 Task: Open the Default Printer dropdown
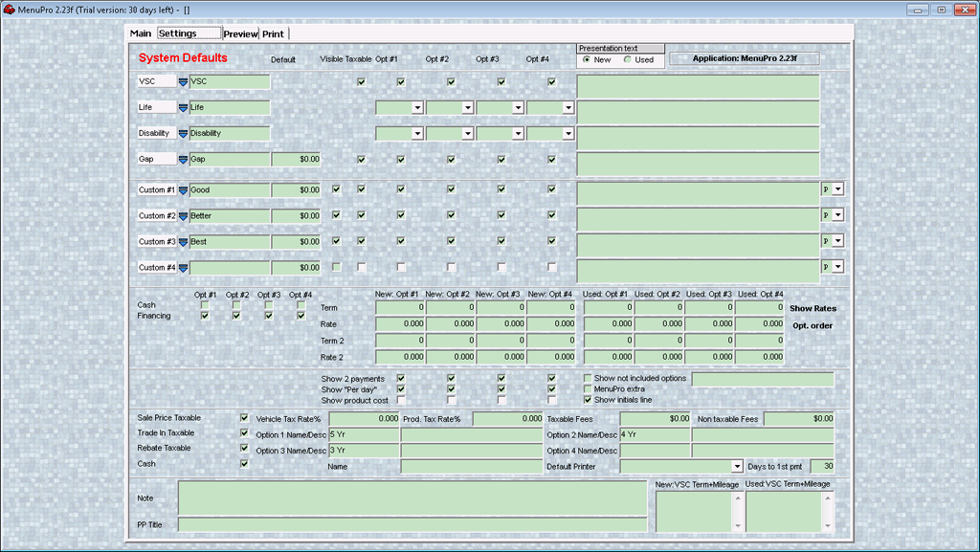tap(737, 467)
